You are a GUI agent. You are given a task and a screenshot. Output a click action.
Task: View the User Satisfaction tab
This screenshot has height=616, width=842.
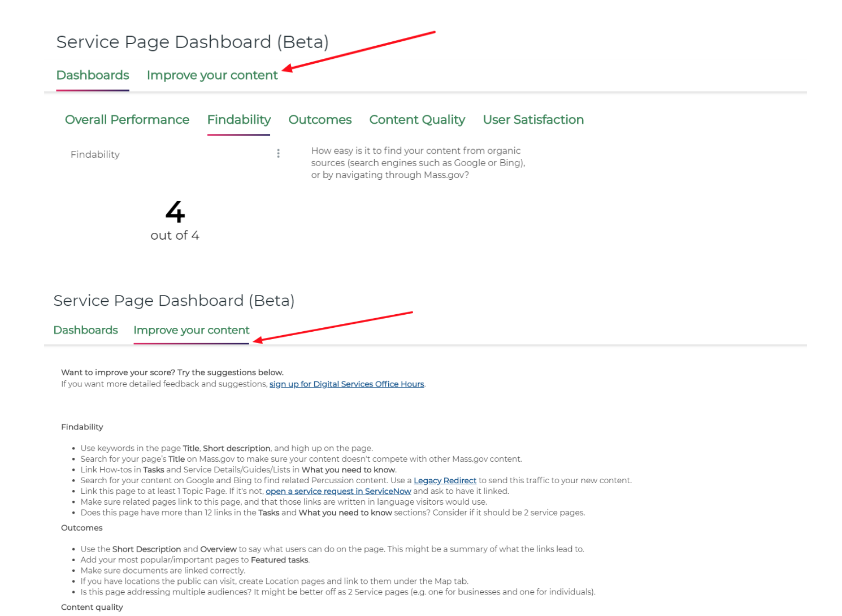coord(533,119)
